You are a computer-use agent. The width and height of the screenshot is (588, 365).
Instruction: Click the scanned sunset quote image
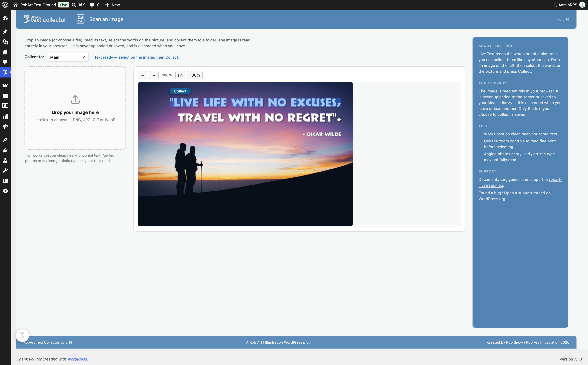(x=245, y=154)
